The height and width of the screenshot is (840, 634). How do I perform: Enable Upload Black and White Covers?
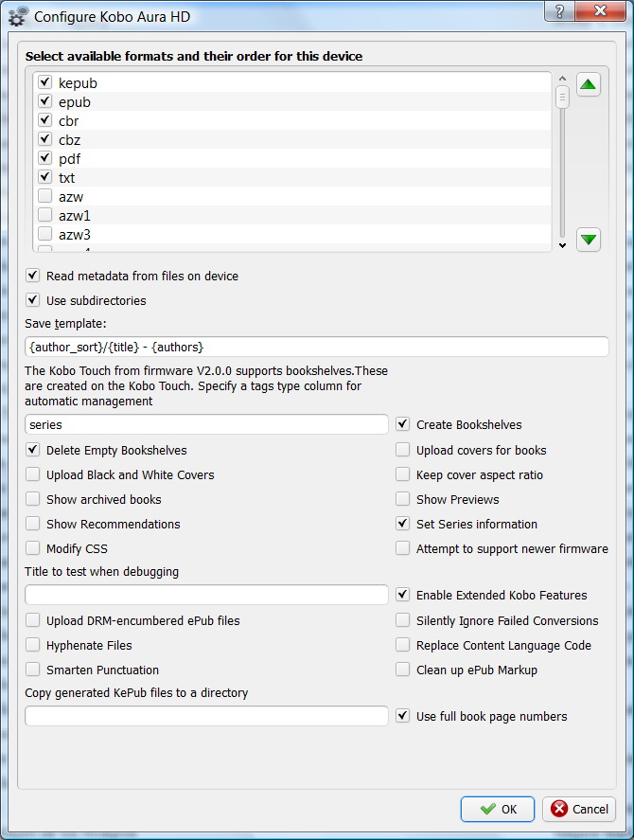click(33, 474)
